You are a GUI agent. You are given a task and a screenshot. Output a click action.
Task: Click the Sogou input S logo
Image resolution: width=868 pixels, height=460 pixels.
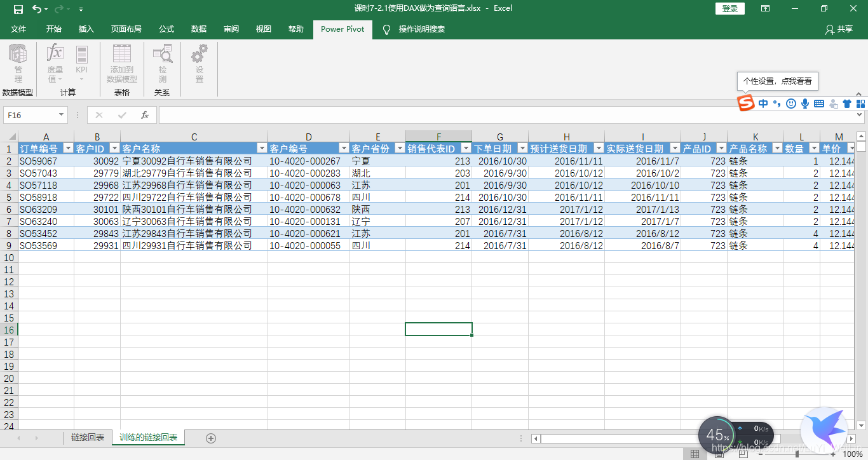(x=745, y=103)
